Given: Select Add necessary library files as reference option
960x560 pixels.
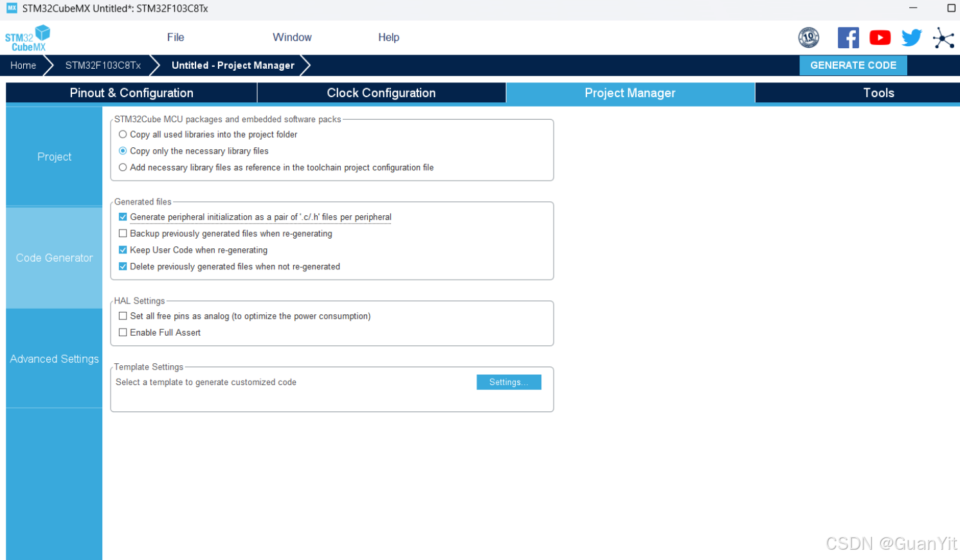Looking at the screenshot, I should pos(123,167).
